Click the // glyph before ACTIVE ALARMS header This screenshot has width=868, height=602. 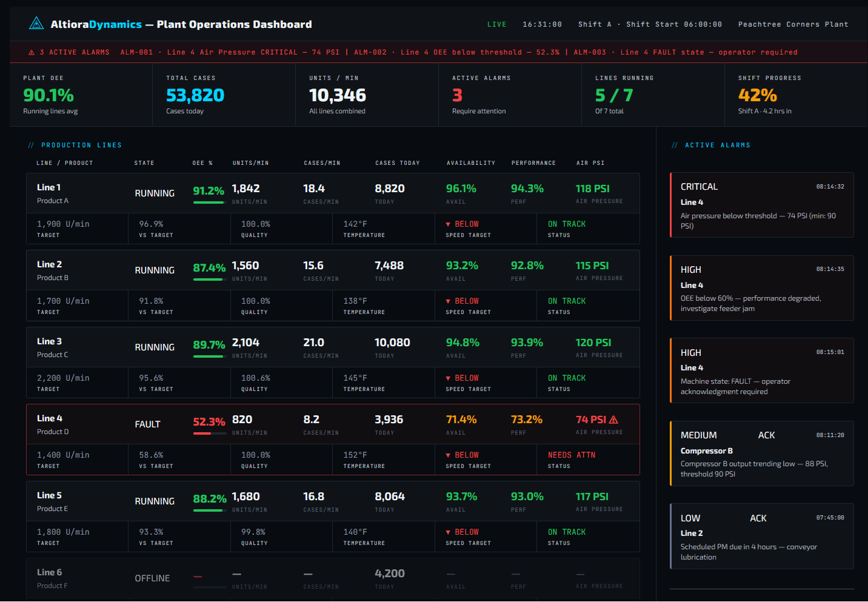coord(675,145)
